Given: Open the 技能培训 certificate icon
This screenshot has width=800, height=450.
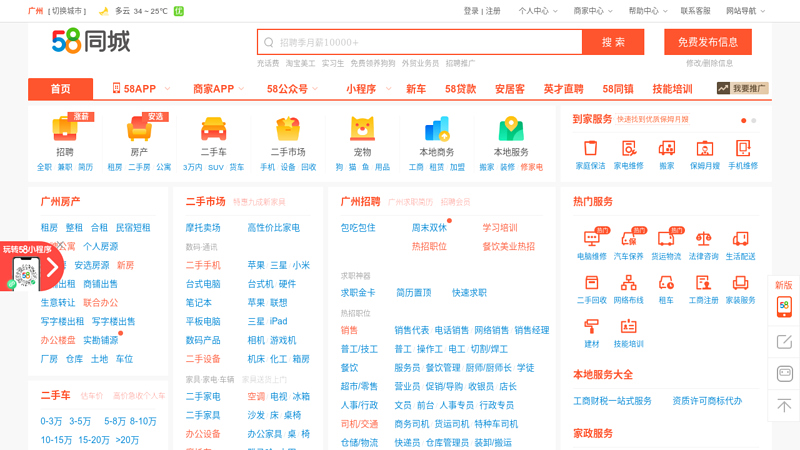Looking at the screenshot, I should point(629,326).
